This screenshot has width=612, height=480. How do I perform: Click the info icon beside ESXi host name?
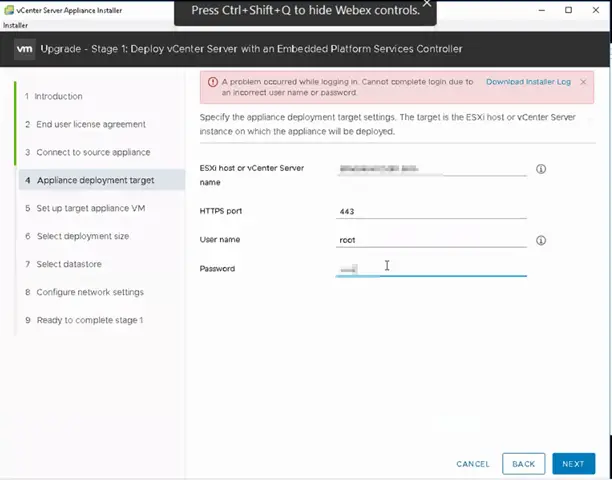[x=541, y=169]
